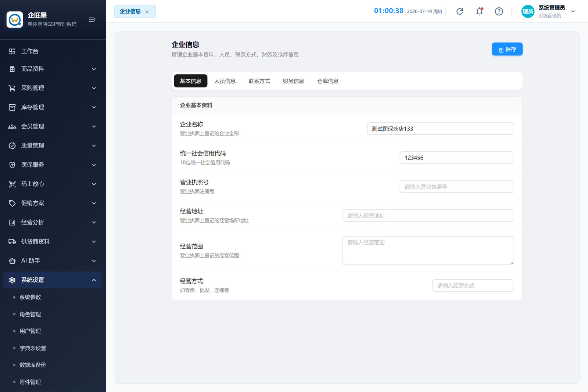Collapse the 系统设置 menu chevron

(94, 280)
